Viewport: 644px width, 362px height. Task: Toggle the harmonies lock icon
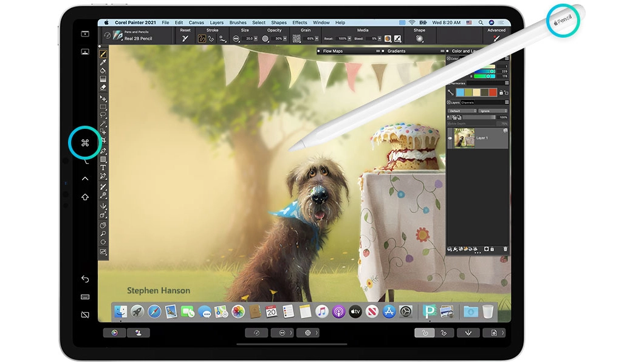coord(501,93)
